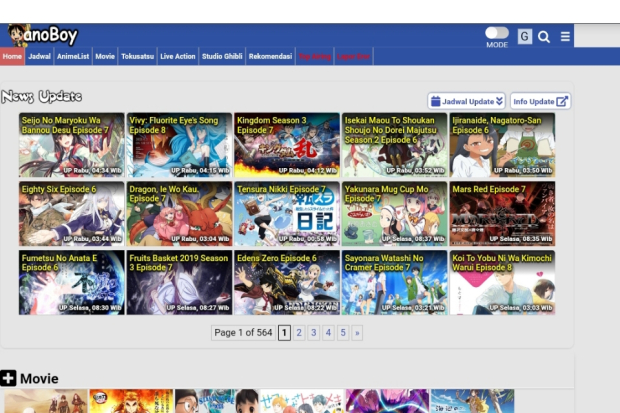This screenshot has width=620, height=413.
Task: Switch to the Home tab
Action: point(12,57)
